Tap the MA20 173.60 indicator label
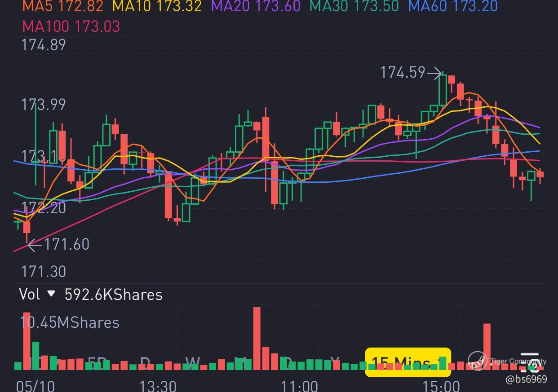 pos(256,6)
